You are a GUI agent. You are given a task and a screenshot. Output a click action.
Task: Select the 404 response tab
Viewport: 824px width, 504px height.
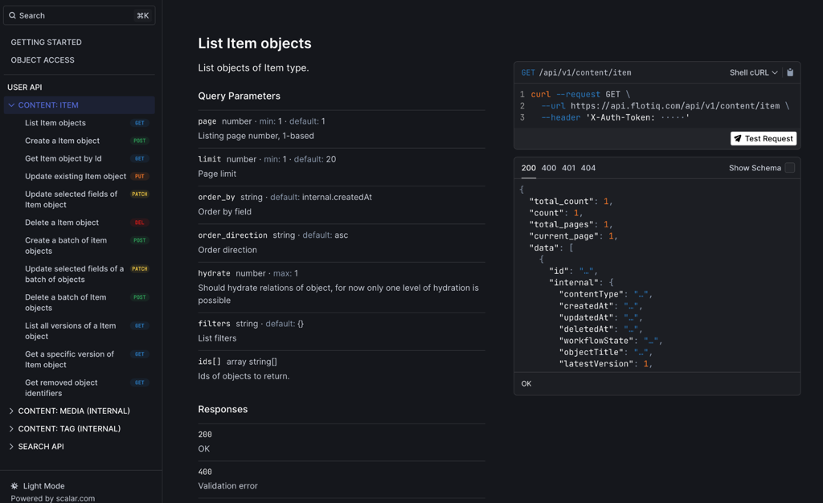[x=588, y=168]
